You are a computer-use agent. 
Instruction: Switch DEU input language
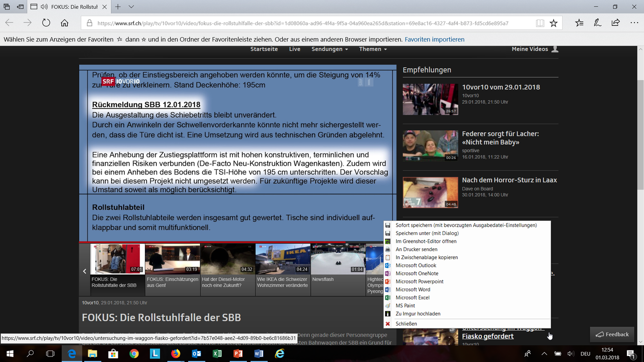tap(586, 354)
